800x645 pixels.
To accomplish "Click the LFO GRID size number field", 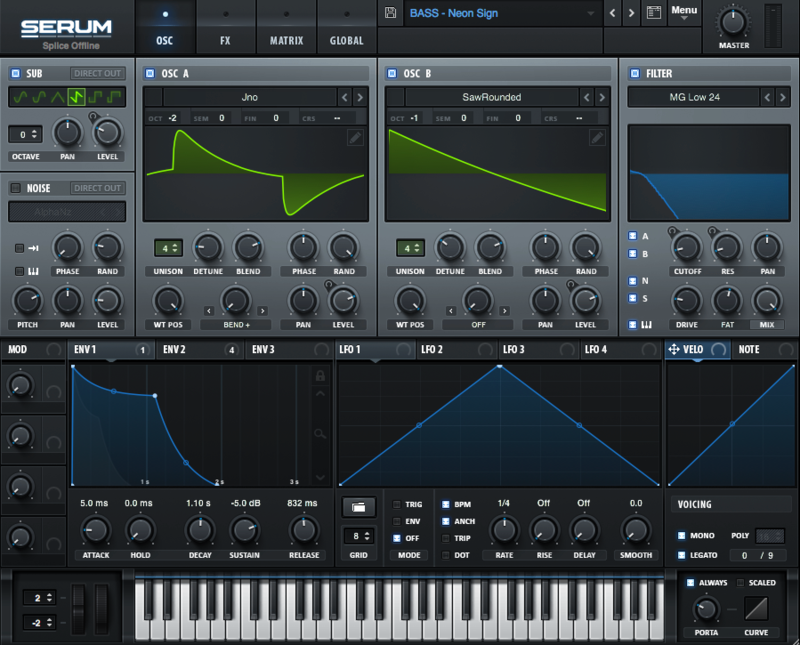I will pos(353,537).
